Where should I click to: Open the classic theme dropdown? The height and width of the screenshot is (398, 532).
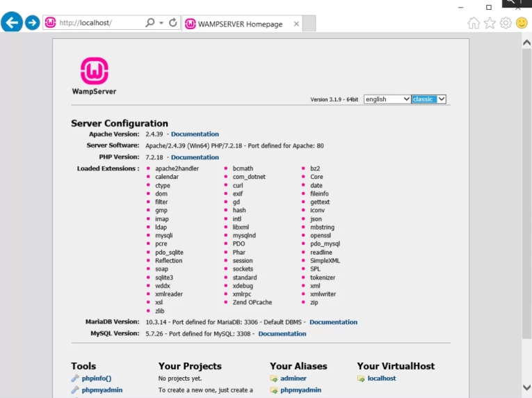[x=428, y=99]
